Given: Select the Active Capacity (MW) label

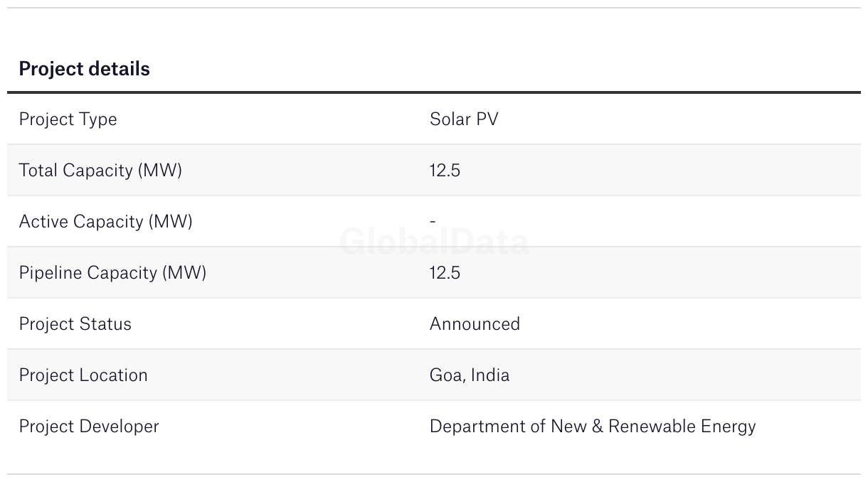Looking at the screenshot, I should point(105,222).
